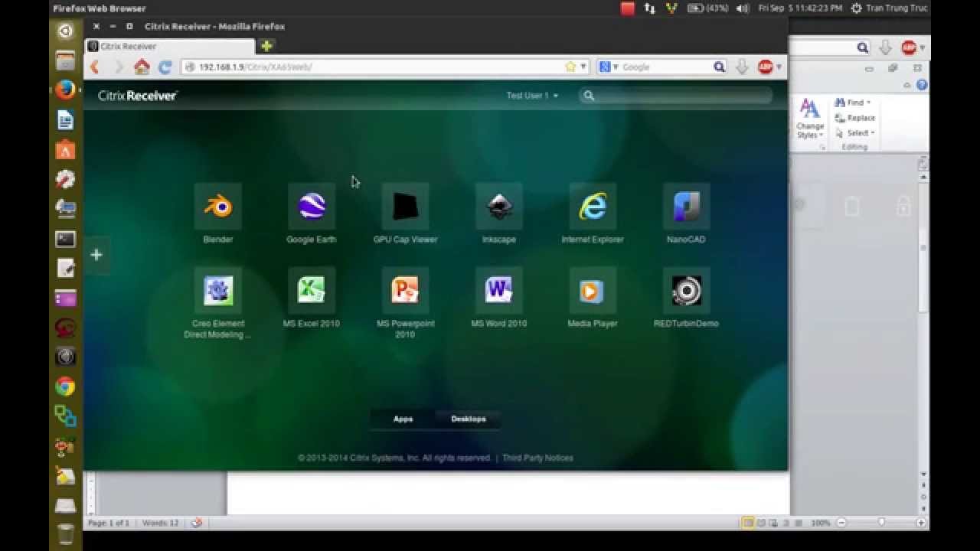Switch to the Apps view
980x551 pixels.
point(403,419)
